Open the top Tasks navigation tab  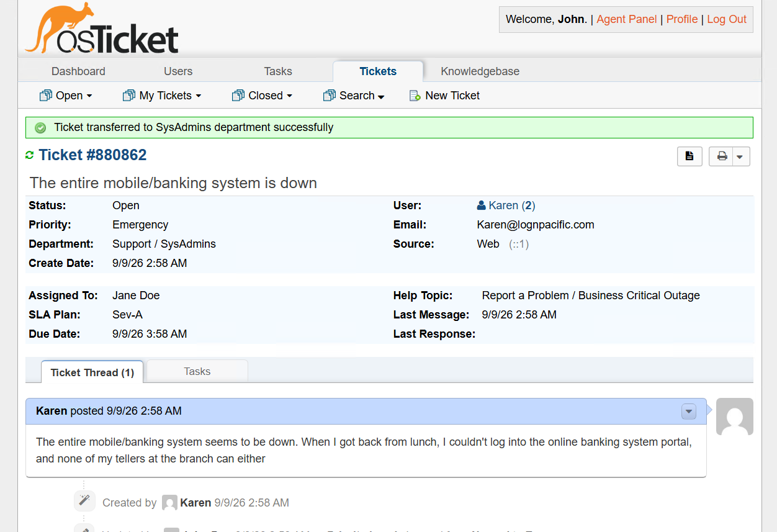(278, 71)
